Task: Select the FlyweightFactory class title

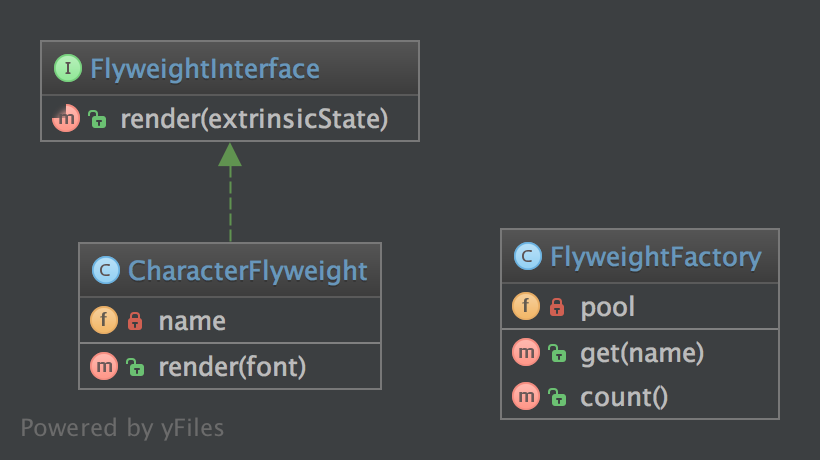Action: (656, 257)
